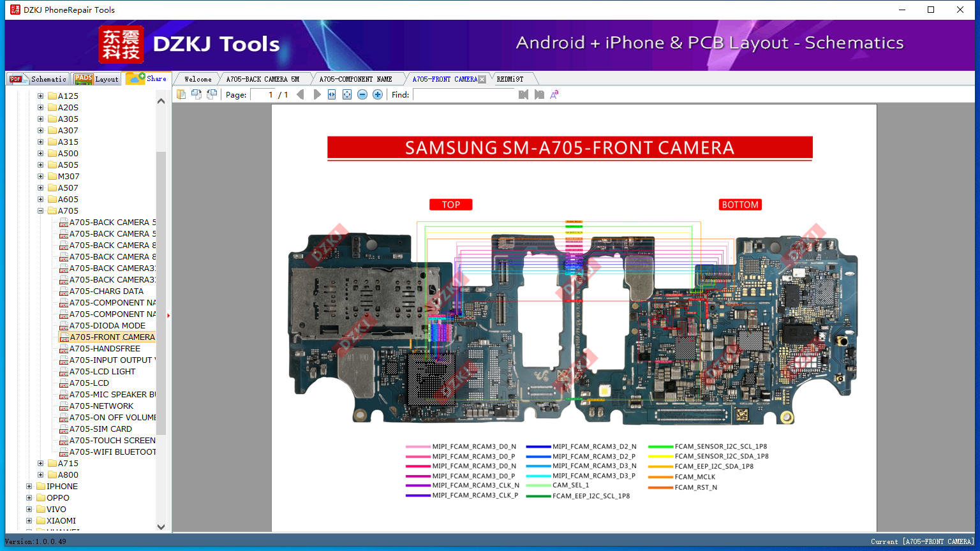The width and height of the screenshot is (980, 551).
Task: Click the orange FCAM_MCLK legend color line
Action: coord(660,477)
